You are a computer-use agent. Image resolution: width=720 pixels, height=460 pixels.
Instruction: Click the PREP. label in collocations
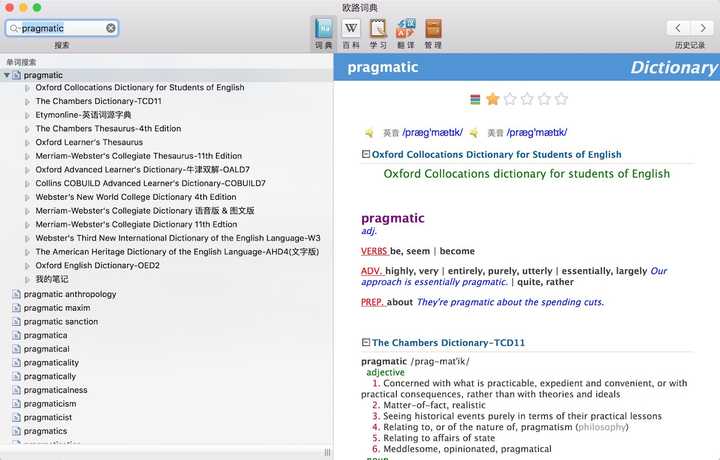(x=372, y=303)
